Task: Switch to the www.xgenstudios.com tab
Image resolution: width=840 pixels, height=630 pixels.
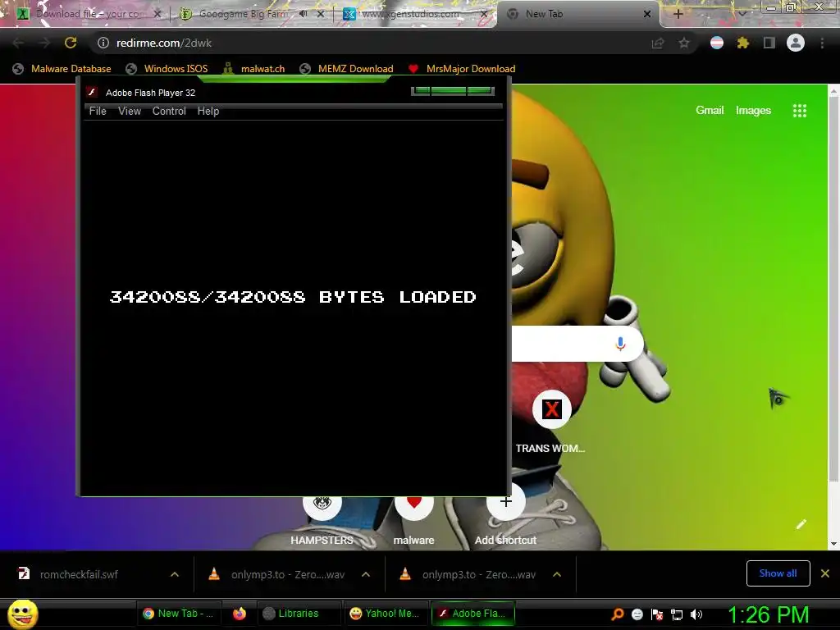Action: [x=410, y=14]
